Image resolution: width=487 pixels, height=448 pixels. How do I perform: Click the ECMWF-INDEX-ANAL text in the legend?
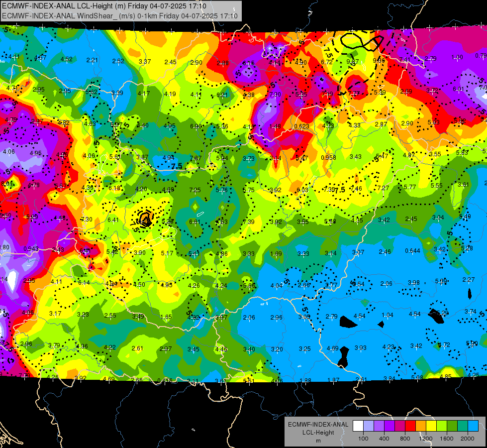pyautogui.click(x=318, y=425)
